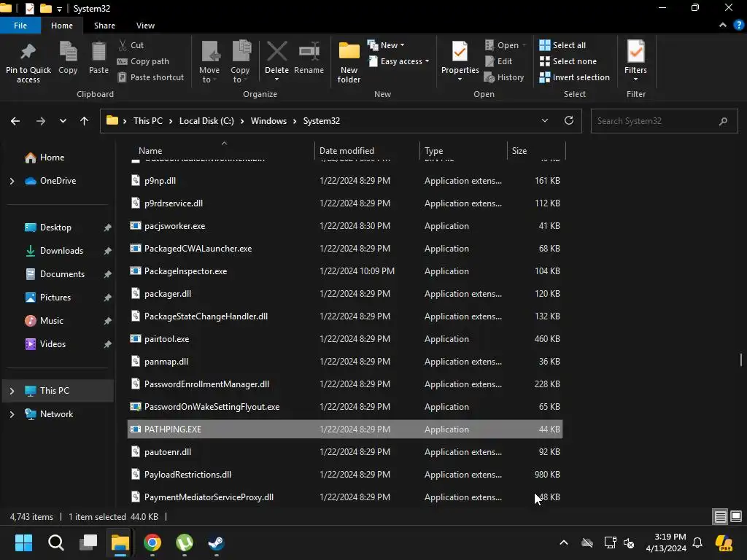Screen dimensions: 747x560
Task: Click Edit in the Open group
Action: (498, 61)
